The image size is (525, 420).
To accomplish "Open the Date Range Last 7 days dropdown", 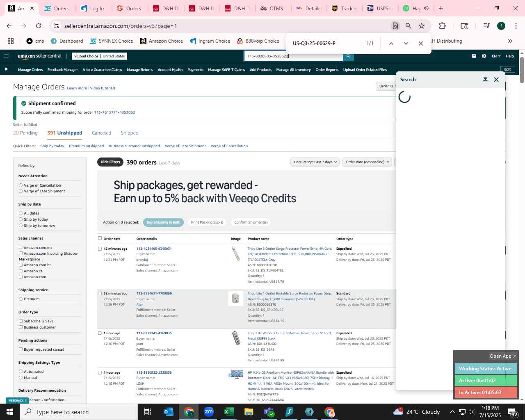I will tap(315, 162).
